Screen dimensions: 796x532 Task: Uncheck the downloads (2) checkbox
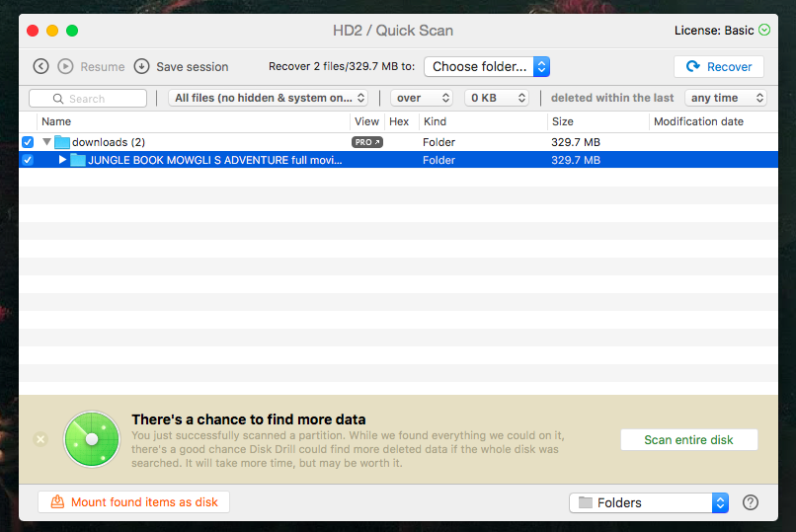click(x=28, y=142)
